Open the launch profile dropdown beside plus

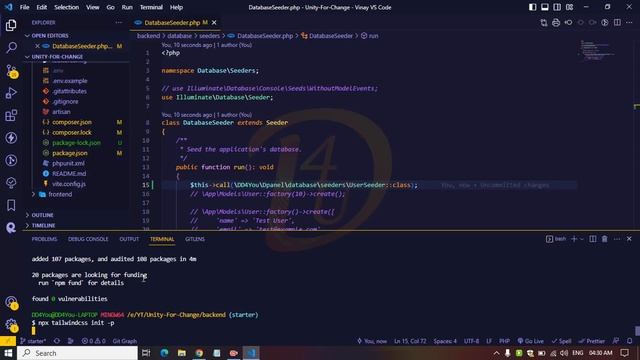point(582,239)
